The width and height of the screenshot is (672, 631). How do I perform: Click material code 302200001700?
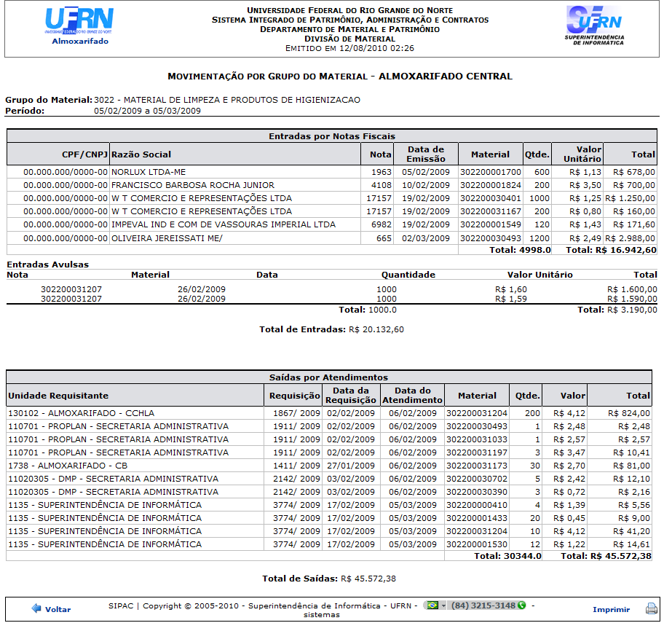[x=491, y=172]
